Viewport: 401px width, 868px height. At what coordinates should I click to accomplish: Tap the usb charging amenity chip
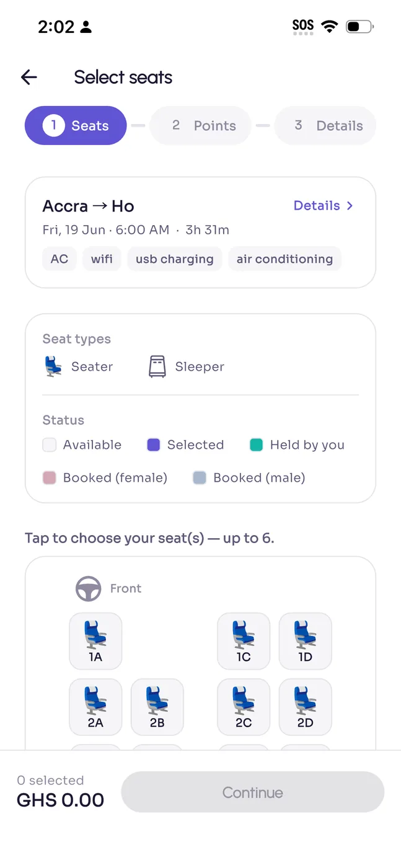click(175, 259)
